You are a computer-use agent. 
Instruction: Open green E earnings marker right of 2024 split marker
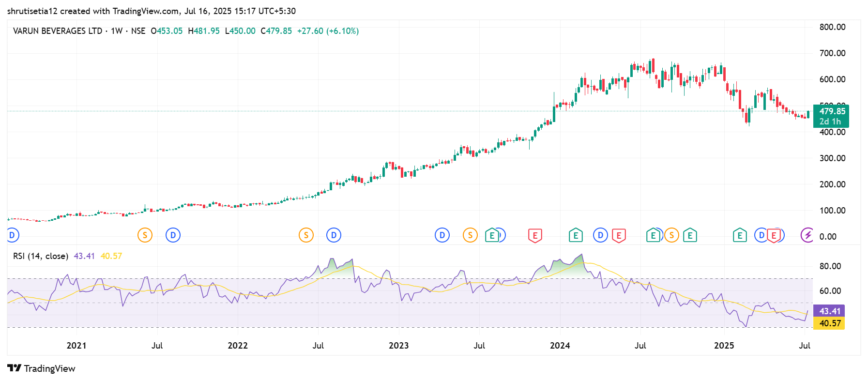[690, 235]
